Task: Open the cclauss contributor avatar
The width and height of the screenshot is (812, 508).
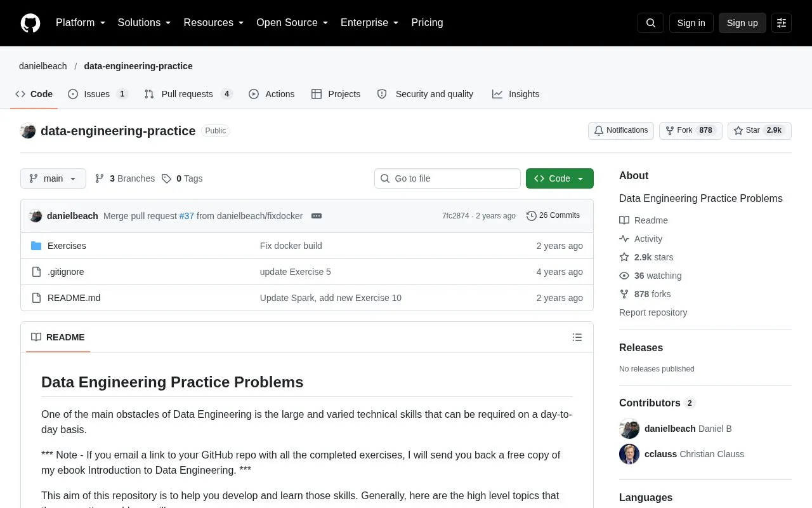Action: point(629,454)
